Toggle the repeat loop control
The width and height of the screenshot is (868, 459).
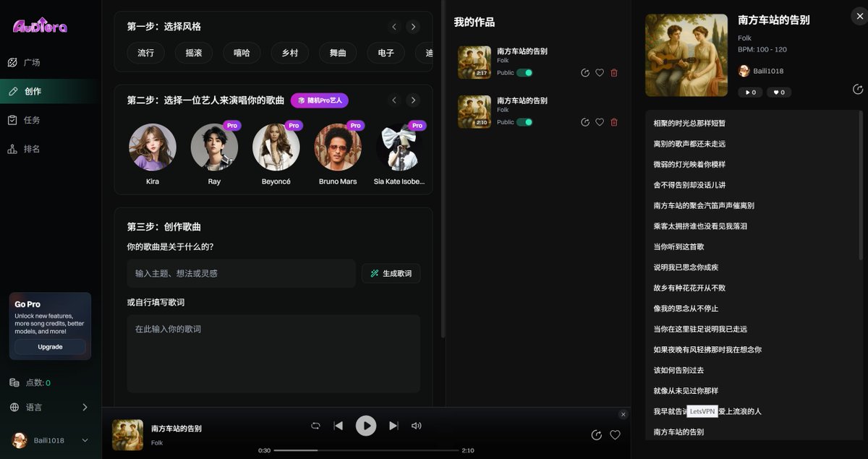(x=315, y=426)
